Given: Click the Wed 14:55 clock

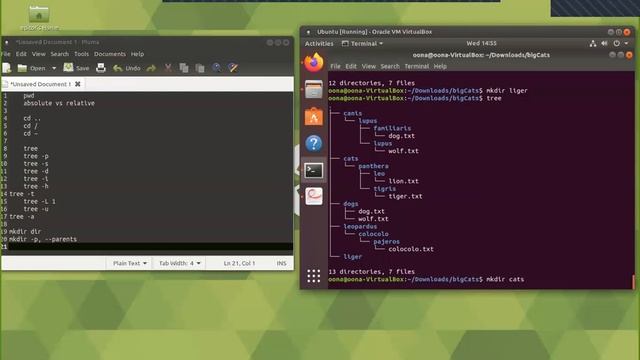Looking at the screenshot, I should (481, 43).
